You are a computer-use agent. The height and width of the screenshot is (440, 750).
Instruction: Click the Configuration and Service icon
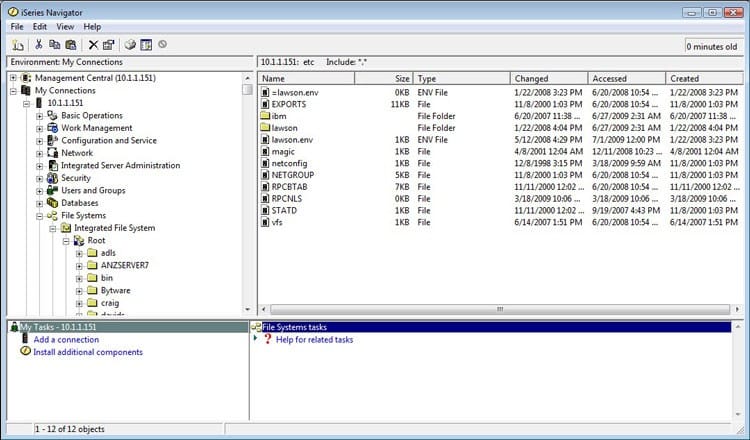pos(52,140)
